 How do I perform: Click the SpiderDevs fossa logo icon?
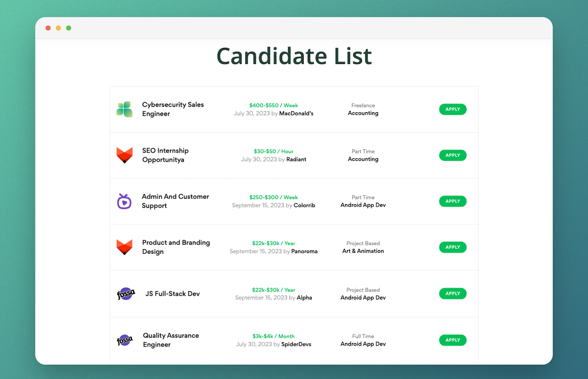pyautogui.click(x=126, y=340)
